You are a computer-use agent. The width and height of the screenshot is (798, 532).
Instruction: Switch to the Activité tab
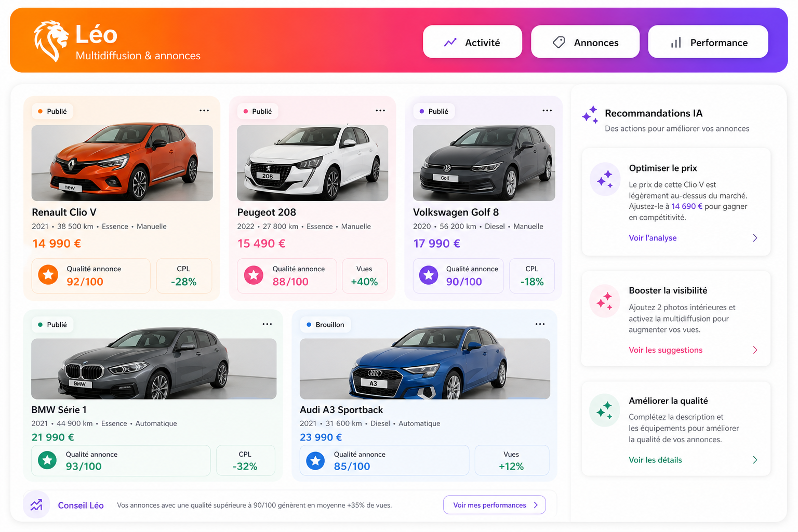pyautogui.click(x=472, y=42)
